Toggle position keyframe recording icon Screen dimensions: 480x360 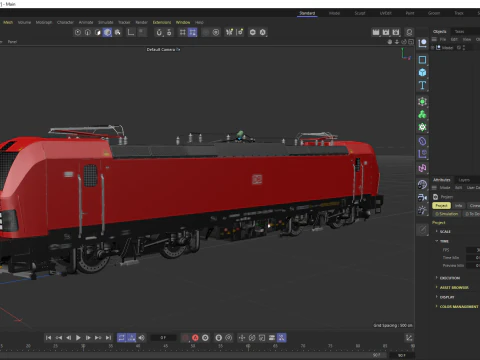coord(242,338)
